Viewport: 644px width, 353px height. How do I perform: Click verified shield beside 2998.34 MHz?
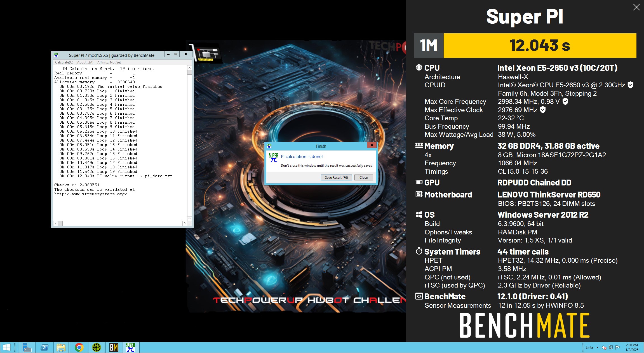pyautogui.click(x=565, y=102)
